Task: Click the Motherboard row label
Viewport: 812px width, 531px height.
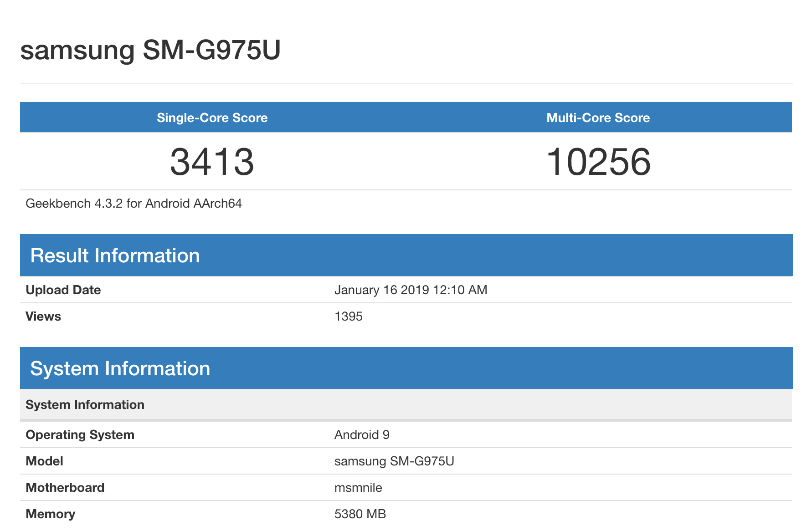Action: point(65,488)
